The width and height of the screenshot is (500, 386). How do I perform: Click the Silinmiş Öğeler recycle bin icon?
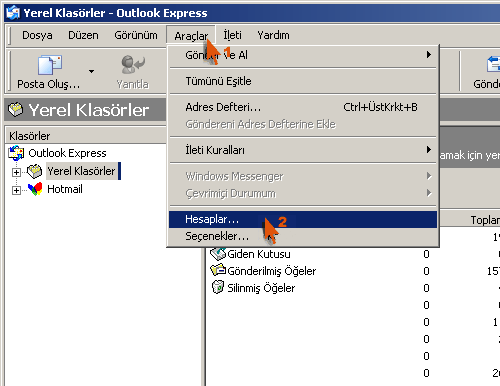point(218,287)
